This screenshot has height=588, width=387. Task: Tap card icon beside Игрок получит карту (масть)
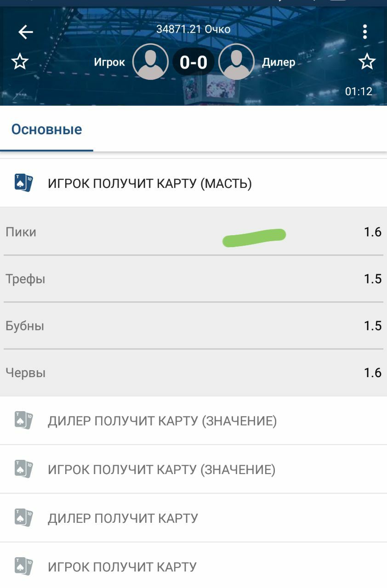pos(23,183)
